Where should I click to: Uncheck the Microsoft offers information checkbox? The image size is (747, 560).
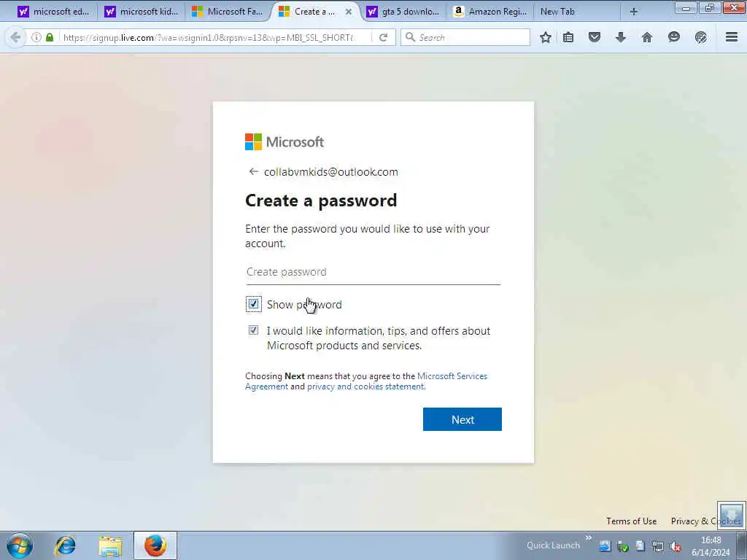click(253, 330)
